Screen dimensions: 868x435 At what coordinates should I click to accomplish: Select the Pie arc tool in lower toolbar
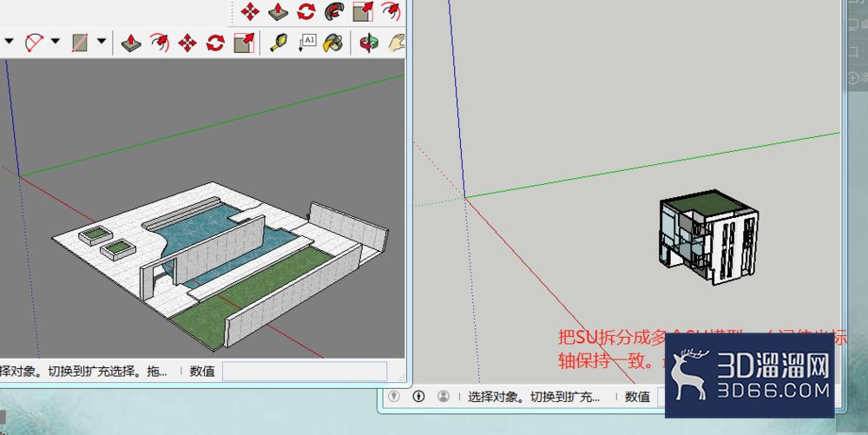pyautogui.click(x=35, y=43)
